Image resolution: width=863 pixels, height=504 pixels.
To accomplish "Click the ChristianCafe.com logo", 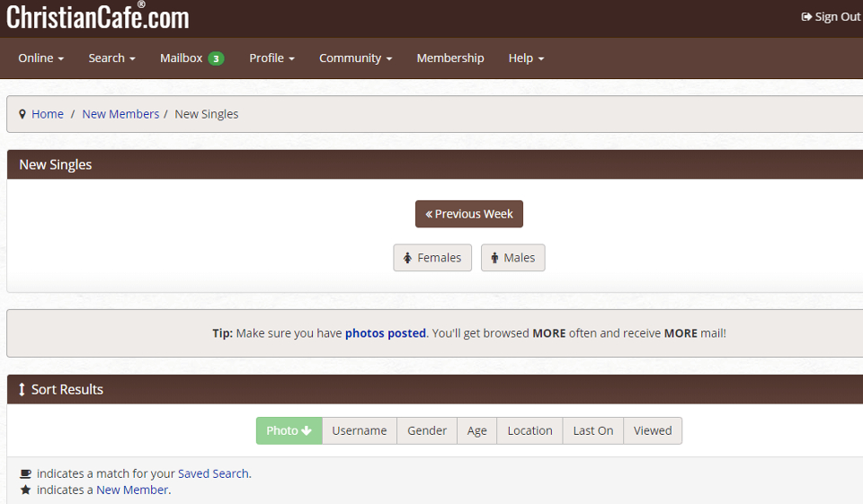I will [98, 17].
